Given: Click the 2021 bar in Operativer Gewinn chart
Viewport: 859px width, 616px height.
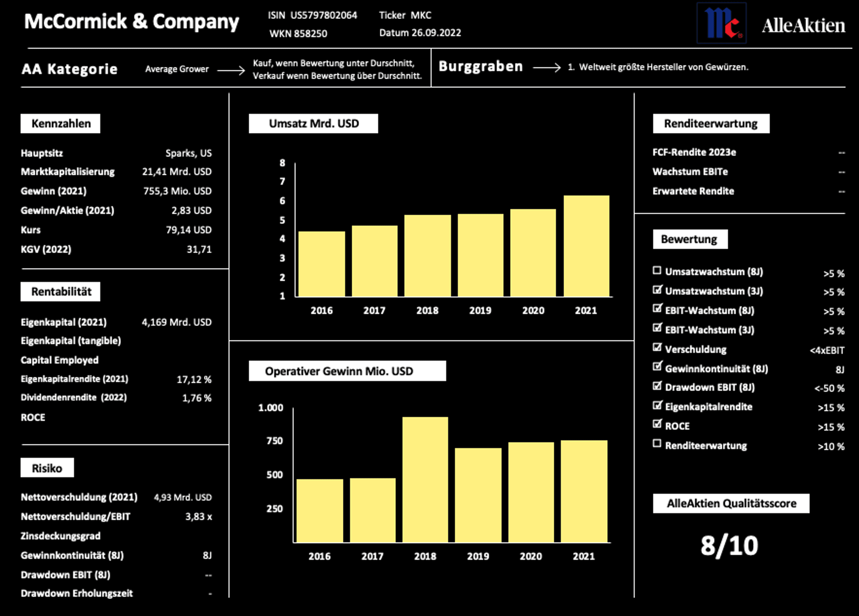Looking at the screenshot, I should (584, 491).
